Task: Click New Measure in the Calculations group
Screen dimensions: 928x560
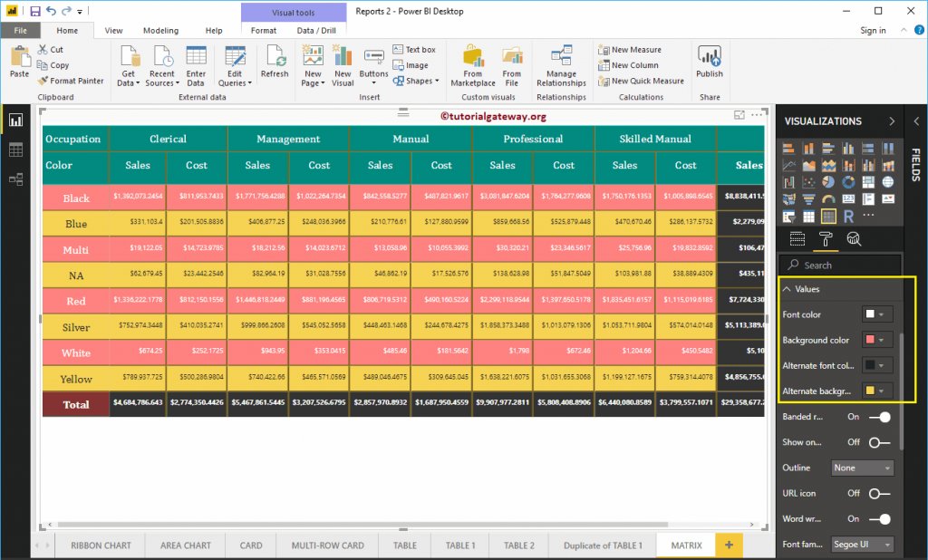Action: tap(635, 50)
